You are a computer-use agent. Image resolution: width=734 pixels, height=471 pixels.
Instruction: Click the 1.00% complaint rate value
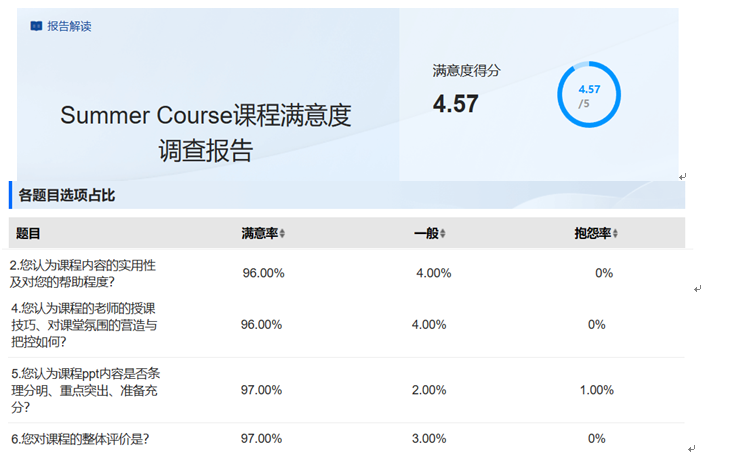[x=597, y=390]
